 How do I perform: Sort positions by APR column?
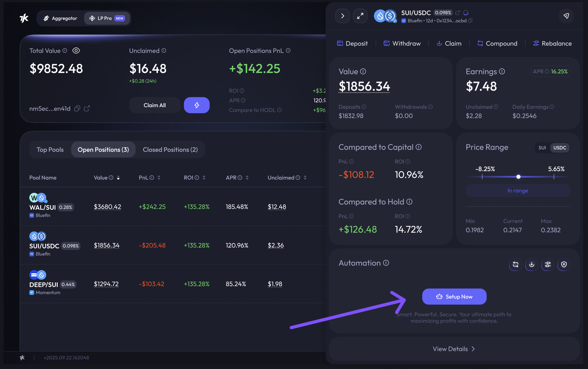[x=247, y=178]
